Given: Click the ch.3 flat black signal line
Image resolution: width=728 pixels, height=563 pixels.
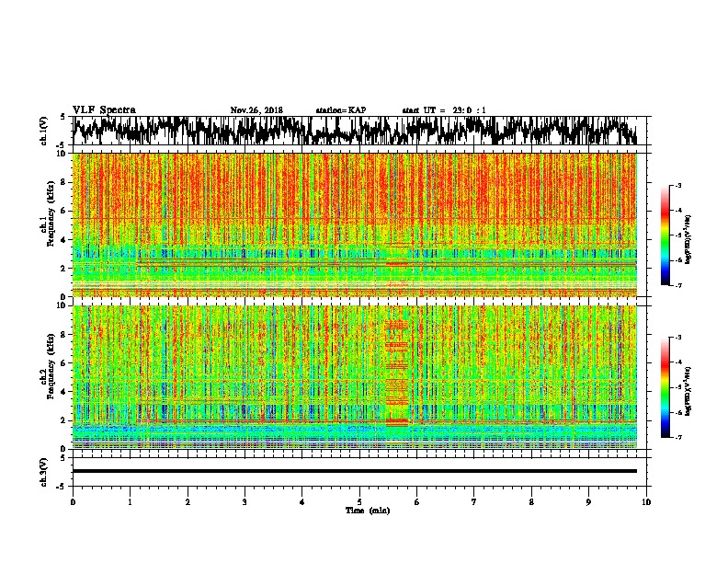Looking at the screenshot, I should [x=355, y=471].
